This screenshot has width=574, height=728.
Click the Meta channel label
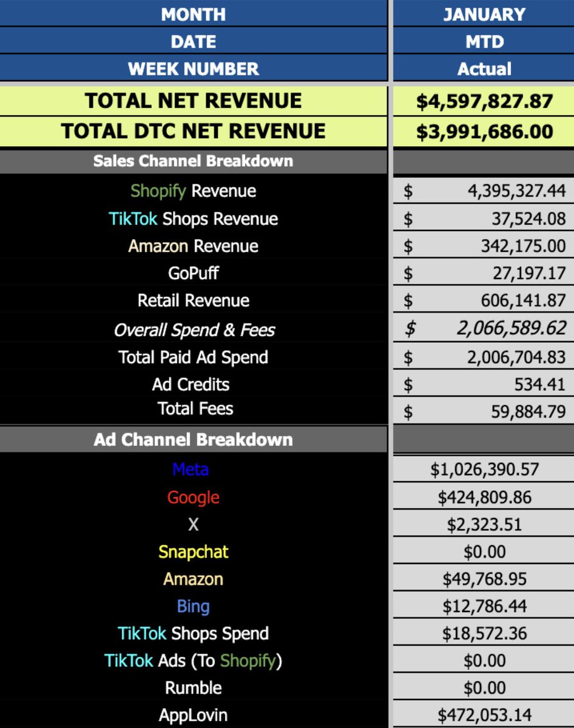(191, 470)
